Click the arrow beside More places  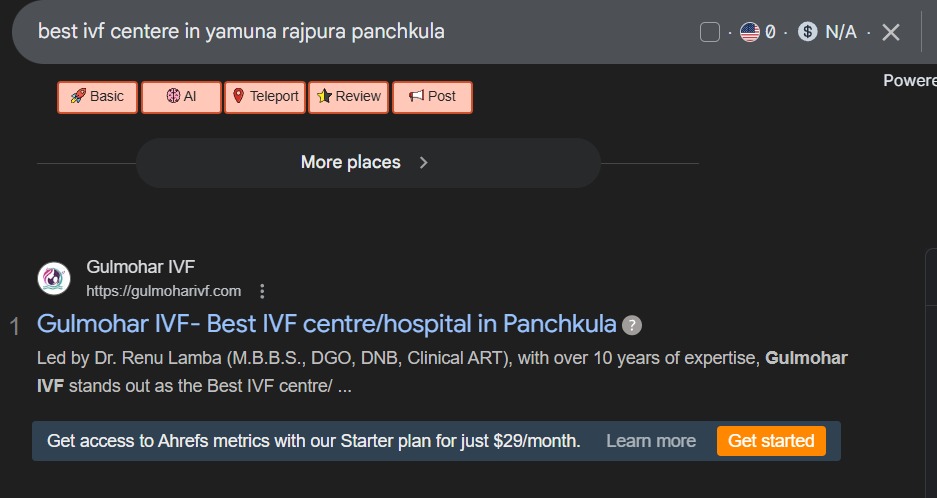pyautogui.click(x=424, y=163)
